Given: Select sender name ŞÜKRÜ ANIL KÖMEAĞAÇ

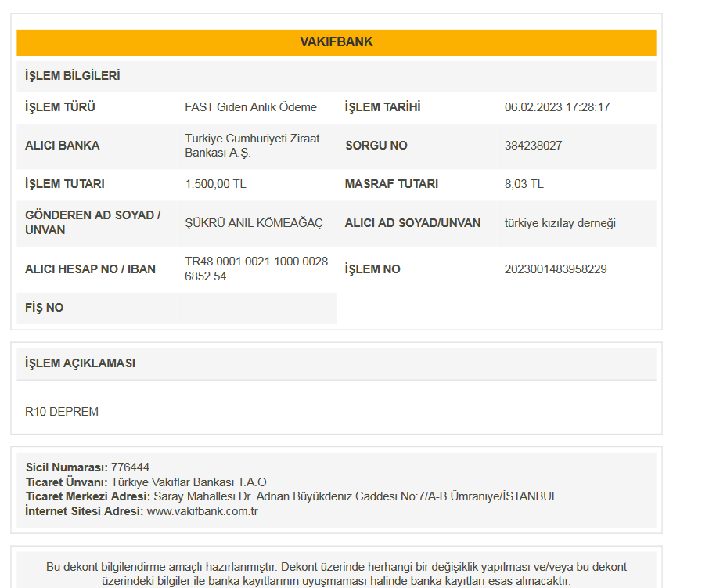Looking at the screenshot, I should [254, 223].
